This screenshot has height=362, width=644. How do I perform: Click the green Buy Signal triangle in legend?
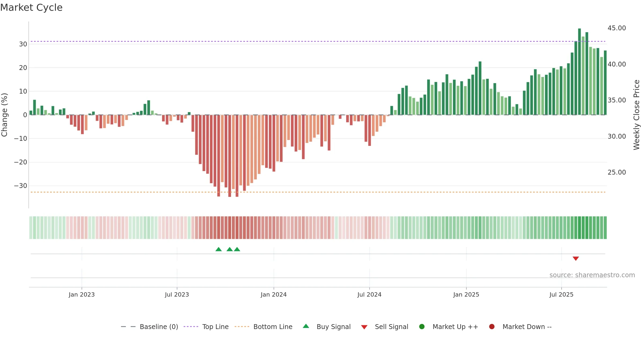306,326
